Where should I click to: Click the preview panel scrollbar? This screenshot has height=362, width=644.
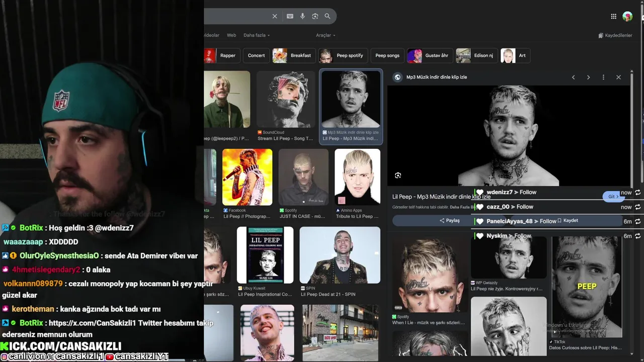(x=632, y=131)
